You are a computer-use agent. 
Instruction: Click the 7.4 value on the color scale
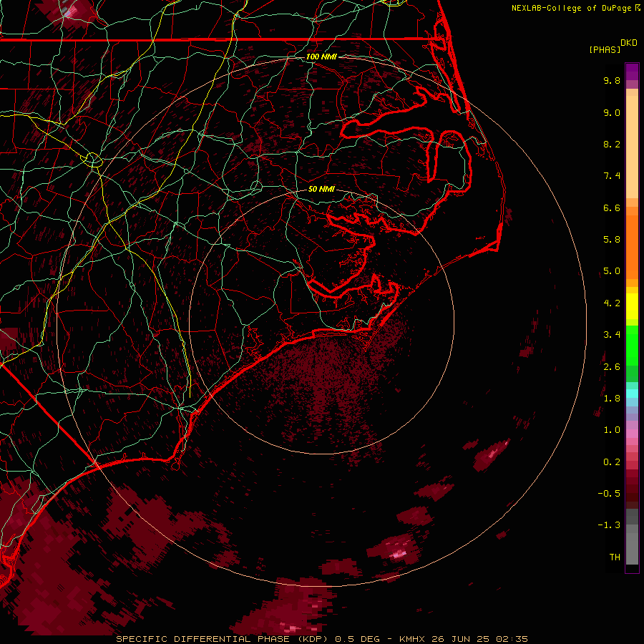(612, 176)
